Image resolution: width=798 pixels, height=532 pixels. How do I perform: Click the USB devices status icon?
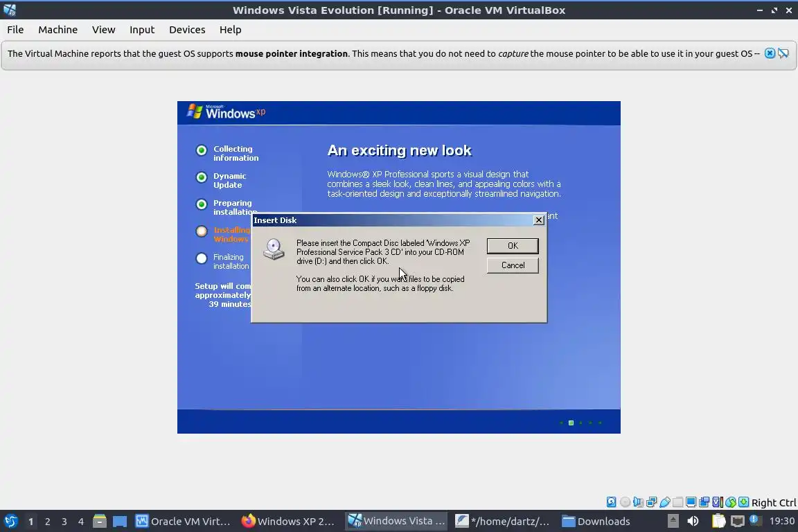pyautogui.click(x=665, y=502)
